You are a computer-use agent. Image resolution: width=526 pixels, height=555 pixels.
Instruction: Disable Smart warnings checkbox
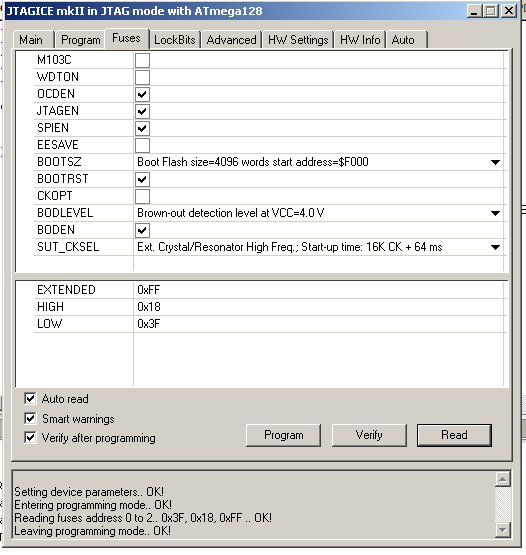30,418
